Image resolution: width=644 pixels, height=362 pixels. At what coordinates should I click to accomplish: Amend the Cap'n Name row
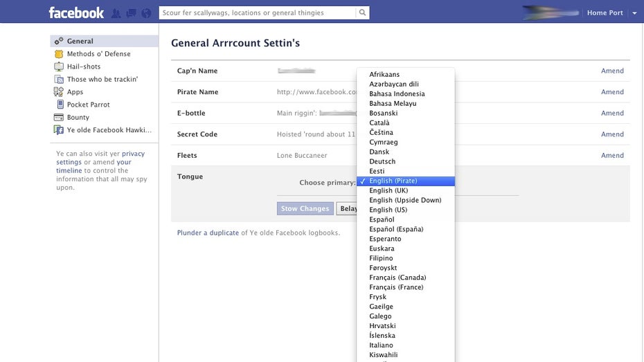[x=612, y=71]
